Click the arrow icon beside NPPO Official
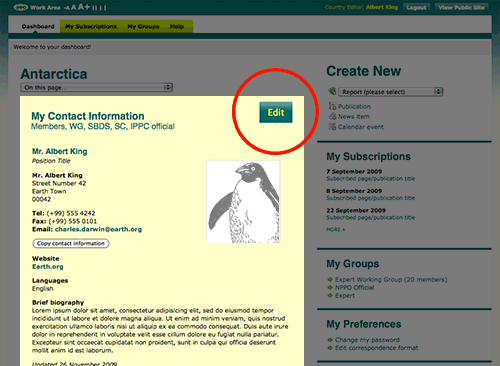500x366 pixels. point(330,287)
